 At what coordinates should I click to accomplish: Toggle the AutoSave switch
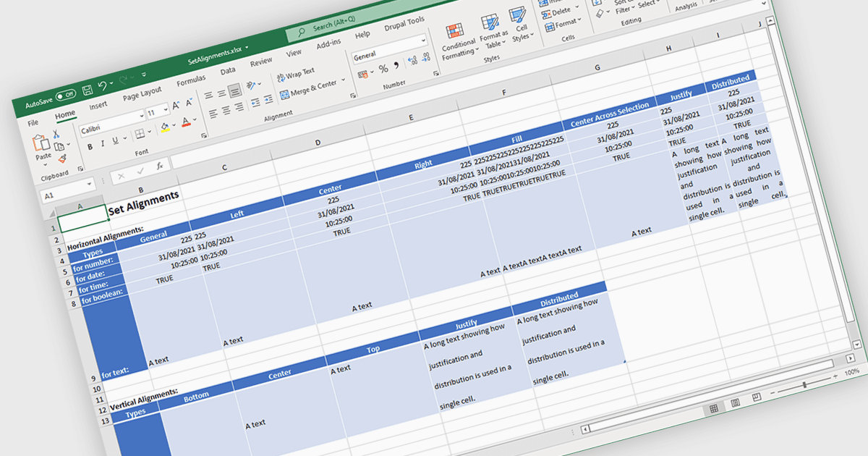66,95
